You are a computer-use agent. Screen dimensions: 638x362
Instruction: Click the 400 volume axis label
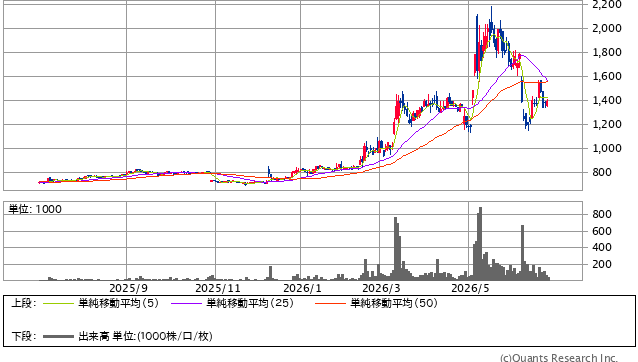[602, 247]
